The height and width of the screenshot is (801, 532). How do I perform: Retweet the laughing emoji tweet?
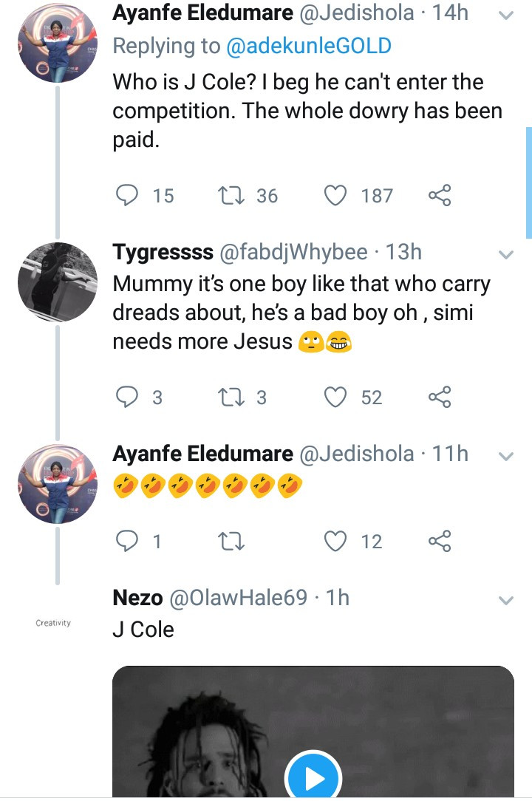(231, 542)
